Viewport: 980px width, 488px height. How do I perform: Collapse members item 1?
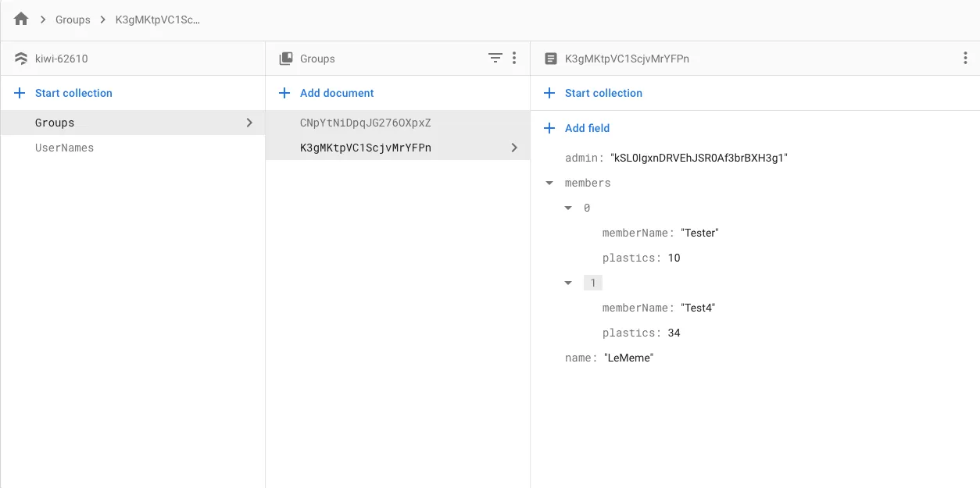(x=568, y=283)
